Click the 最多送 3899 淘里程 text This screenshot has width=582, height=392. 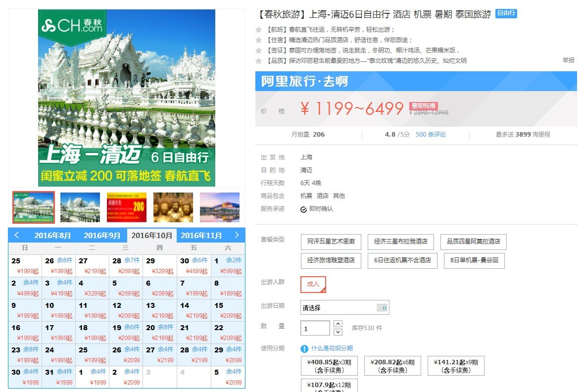[x=523, y=135]
